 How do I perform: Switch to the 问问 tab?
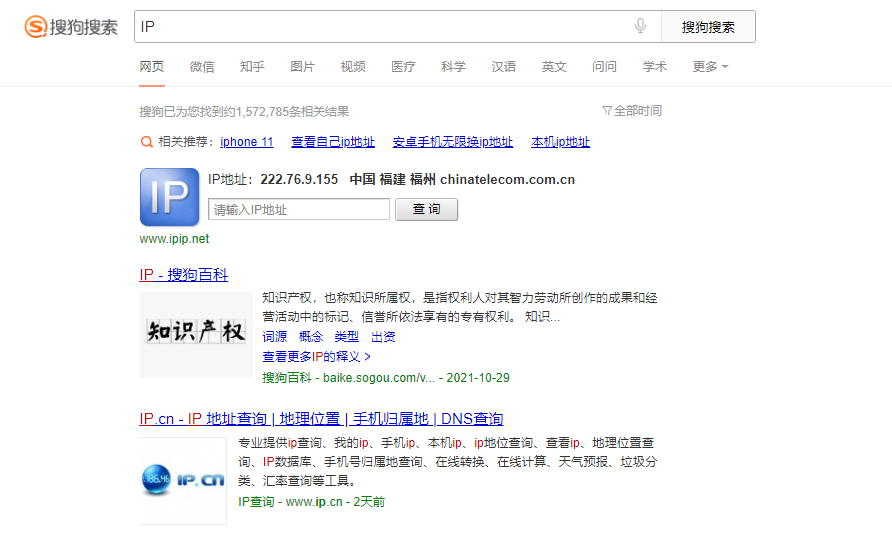pos(604,67)
